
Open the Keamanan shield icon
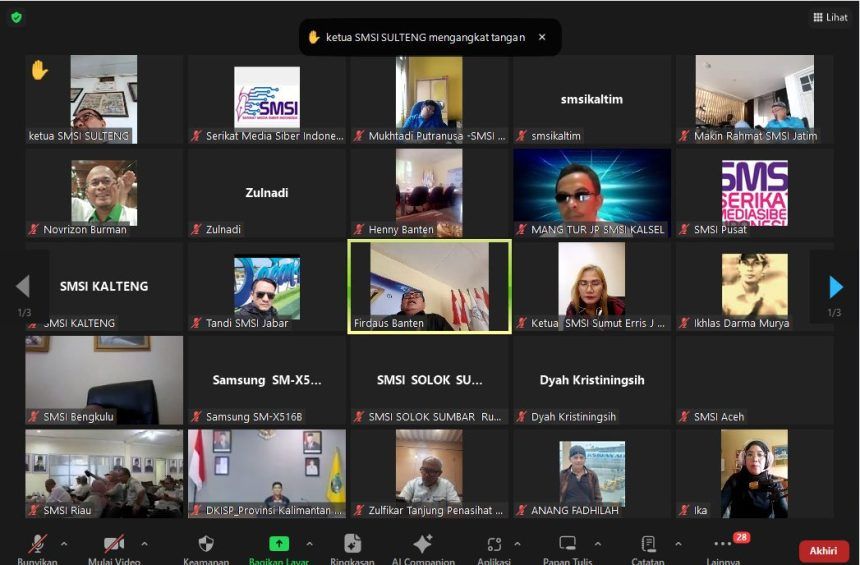pyautogui.click(x=206, y=544)
